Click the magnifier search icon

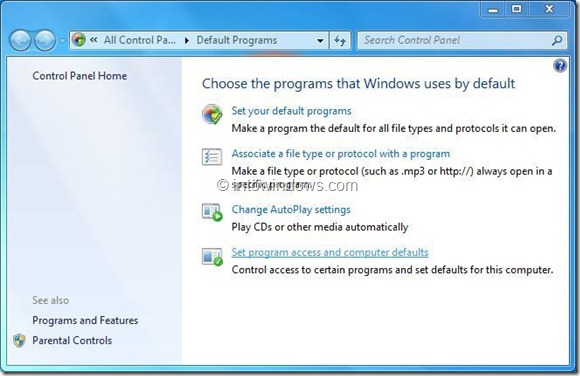point(557,40)
